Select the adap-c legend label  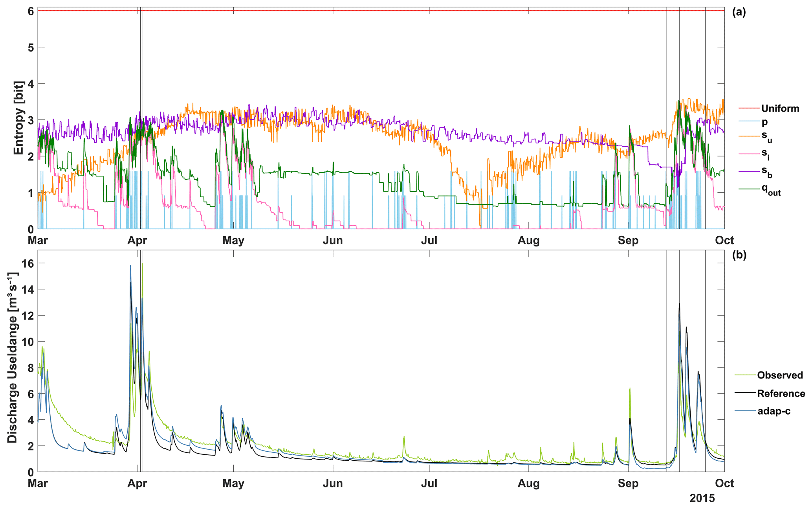[774, 411]
